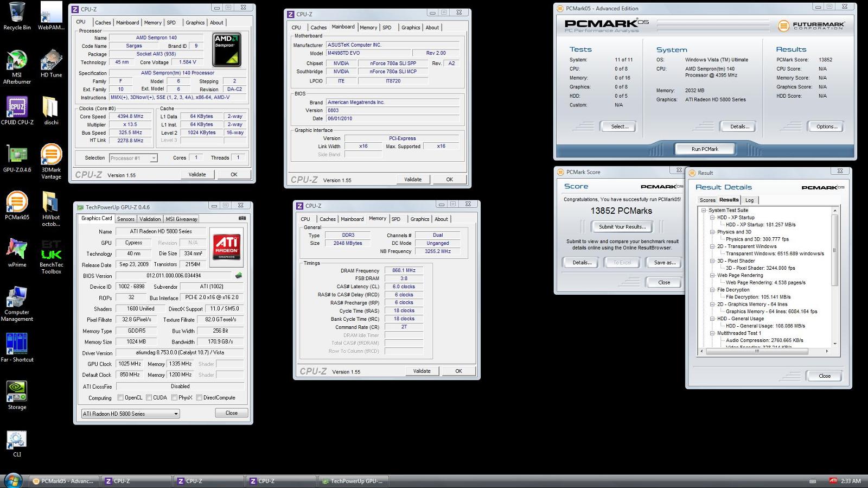Click the GPU-Z BIOS save chip icon

238,275
